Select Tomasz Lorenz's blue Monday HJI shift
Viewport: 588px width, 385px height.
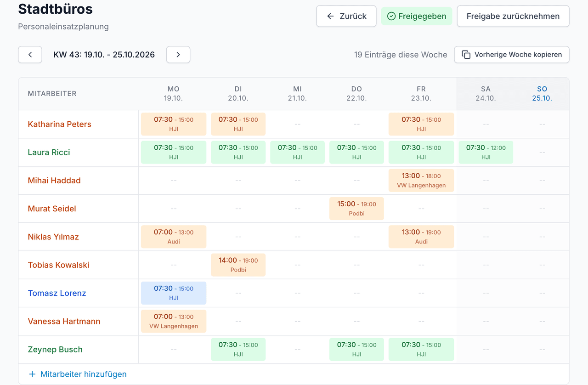click(x=174, y=293)
